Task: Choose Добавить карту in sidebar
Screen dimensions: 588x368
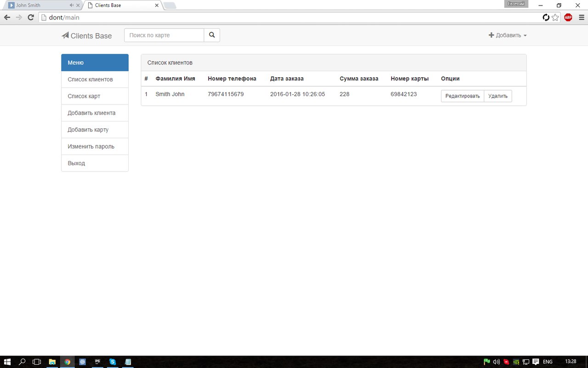Action: (95, 130)
